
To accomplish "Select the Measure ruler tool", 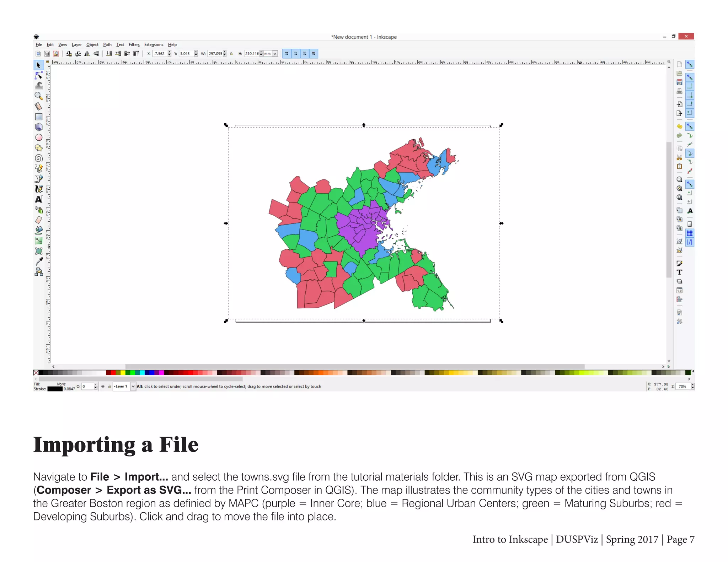I will pos(39,106).
